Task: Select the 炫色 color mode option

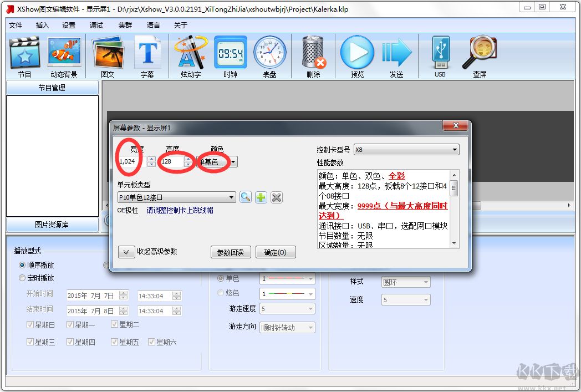Action: [221, 293]
